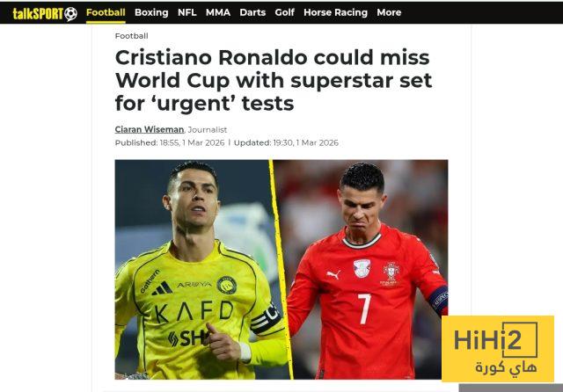Open author Ciaran Wiseman's profile

pyautogui.click(x=150, y=129)
